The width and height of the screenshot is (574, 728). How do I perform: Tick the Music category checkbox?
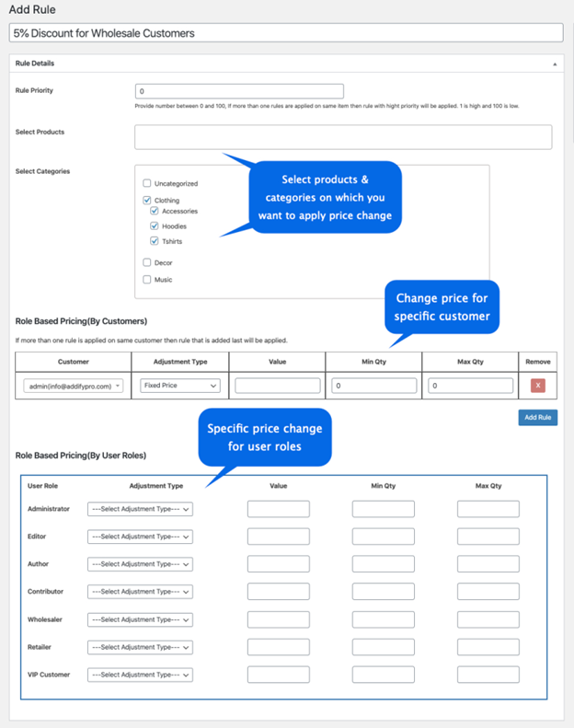[147, 279]
